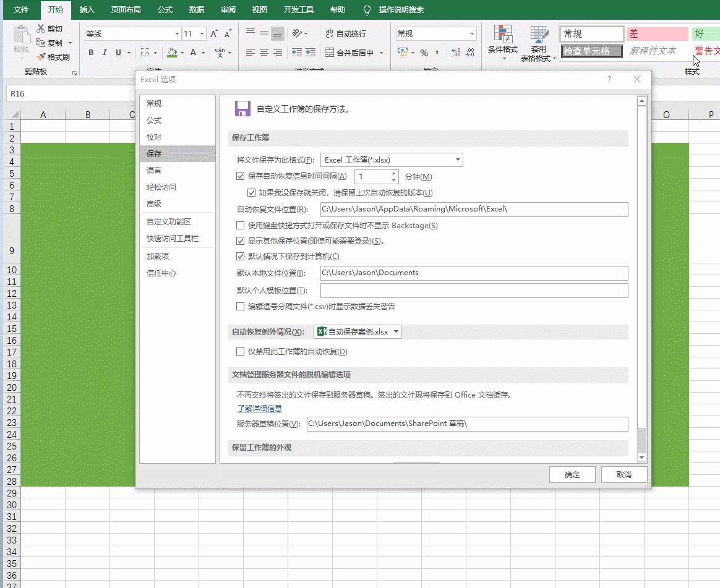
Task: Uncheck 保存自动恢复信息时间间隔 checkbox
Action: pyautogui.click(x=241, y=176)
